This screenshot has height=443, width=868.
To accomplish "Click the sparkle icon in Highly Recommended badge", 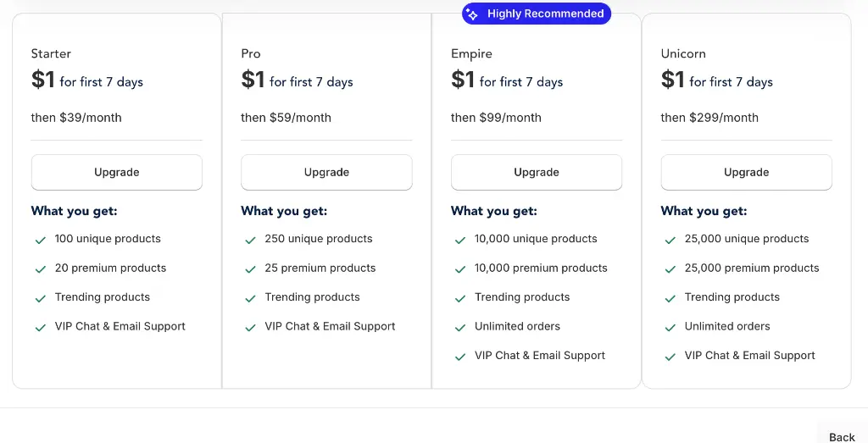I will (472, 14).
